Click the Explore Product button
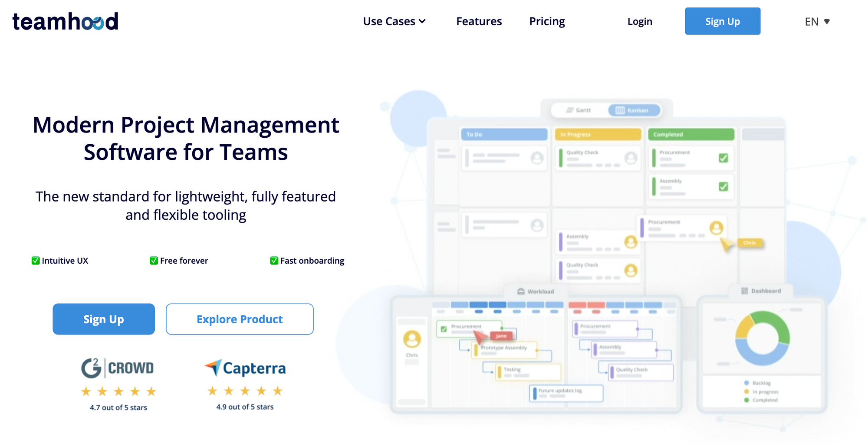 pos(240,319)
